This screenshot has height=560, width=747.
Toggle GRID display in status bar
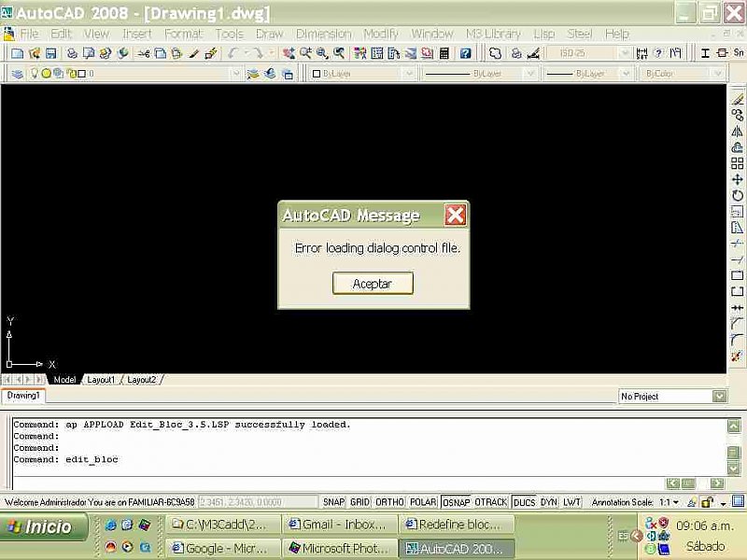point(359,502)
